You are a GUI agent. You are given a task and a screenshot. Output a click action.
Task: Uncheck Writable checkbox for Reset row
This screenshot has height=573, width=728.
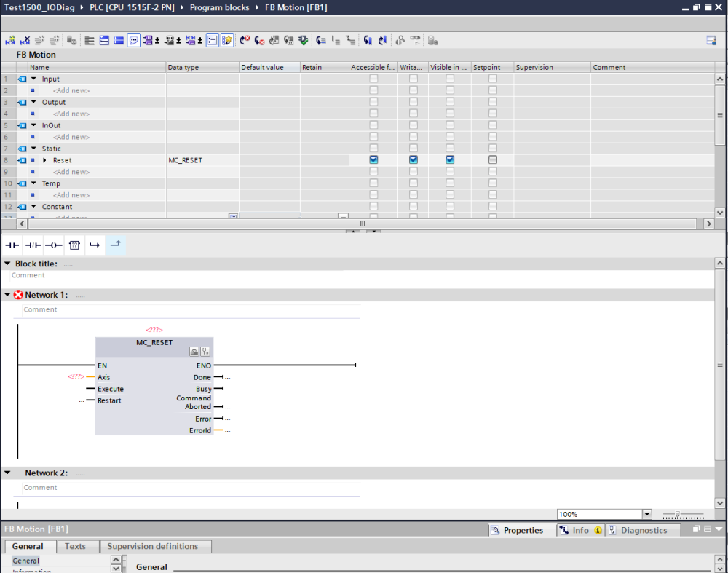(413, 160)
